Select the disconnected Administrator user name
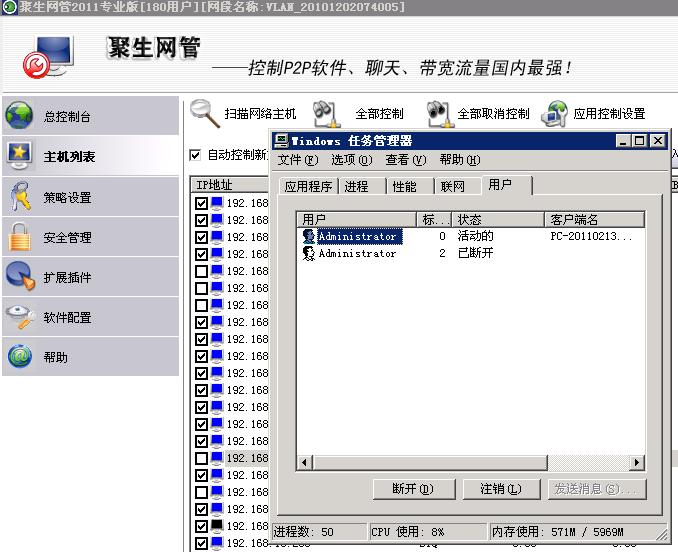 (357, 253)
